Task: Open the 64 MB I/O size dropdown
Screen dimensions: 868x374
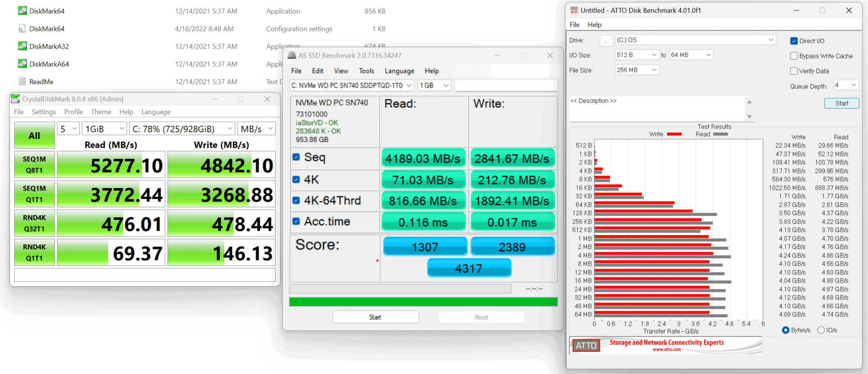Action: coord(691,55)
